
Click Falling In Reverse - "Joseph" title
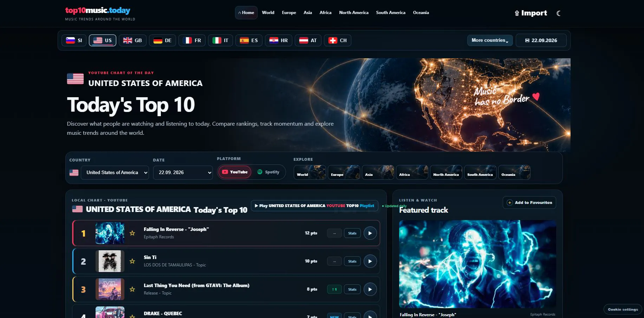(x=176, y=229)
